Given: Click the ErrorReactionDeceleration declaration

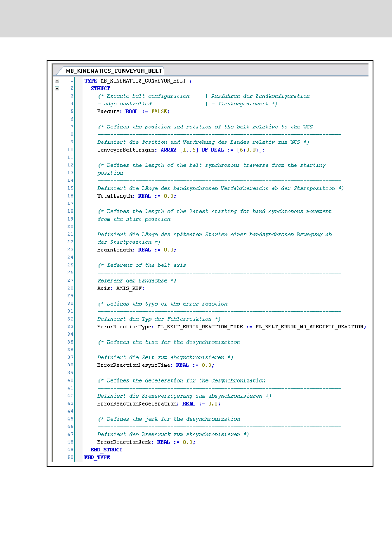Looking at the screenshot, I should click(159, 403).
